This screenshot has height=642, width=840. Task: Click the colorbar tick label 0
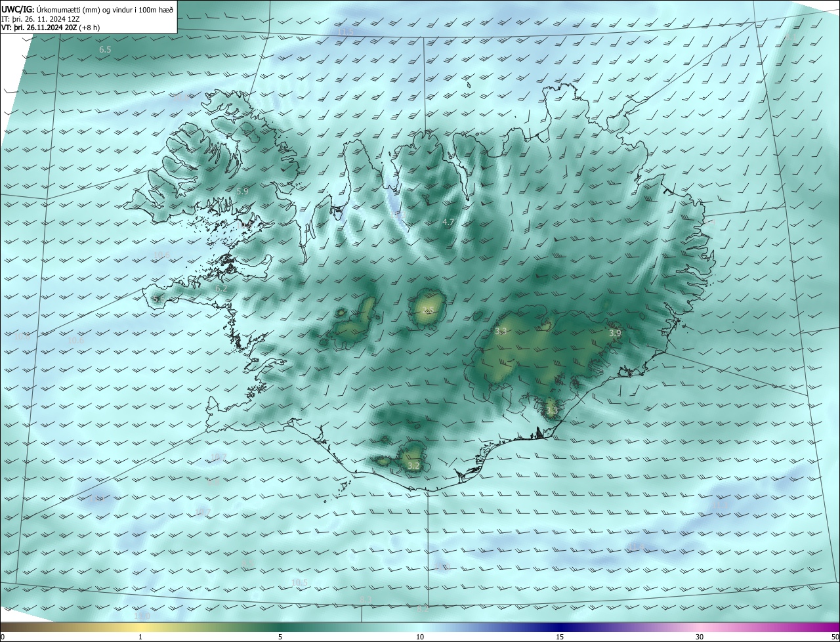tap(2, 637)
